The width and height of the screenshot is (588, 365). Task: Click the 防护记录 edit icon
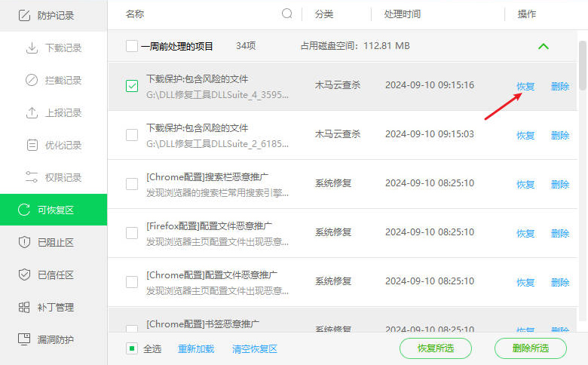click(23, 15)
